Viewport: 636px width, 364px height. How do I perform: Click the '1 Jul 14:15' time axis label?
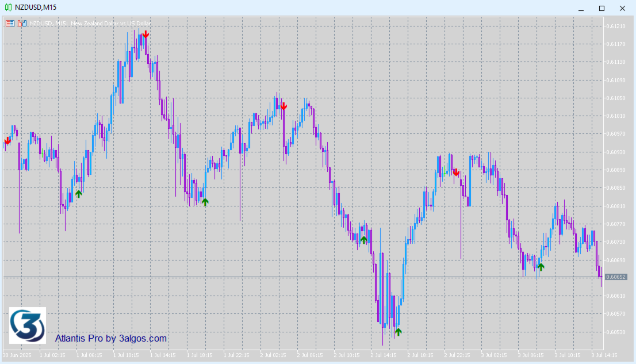click(163, 355)
